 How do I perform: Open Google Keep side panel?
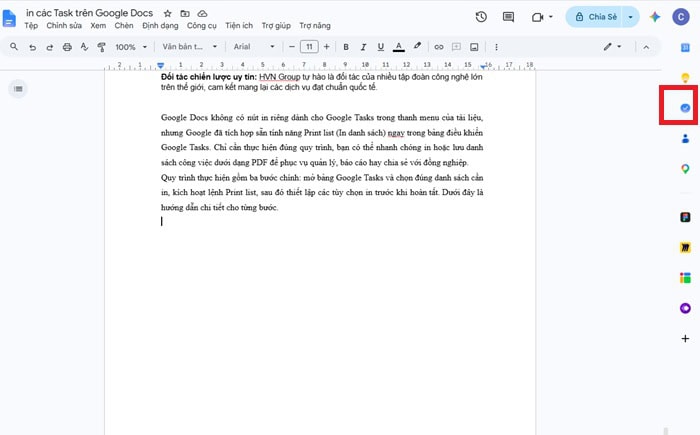click(x=685, y=78)
